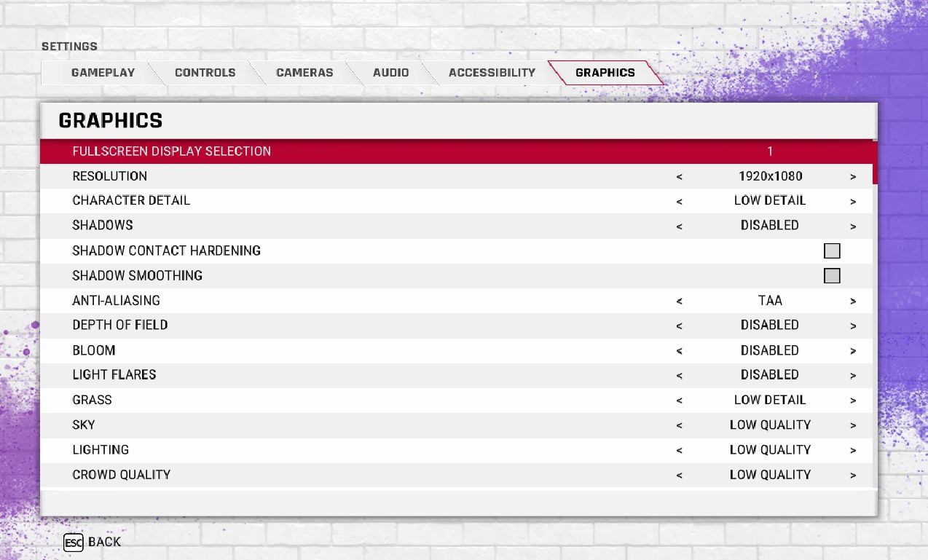The width and height of the screenshot is (928, 560).
Task: Click the Bloom setting label
Action: [x=94, y=350]
